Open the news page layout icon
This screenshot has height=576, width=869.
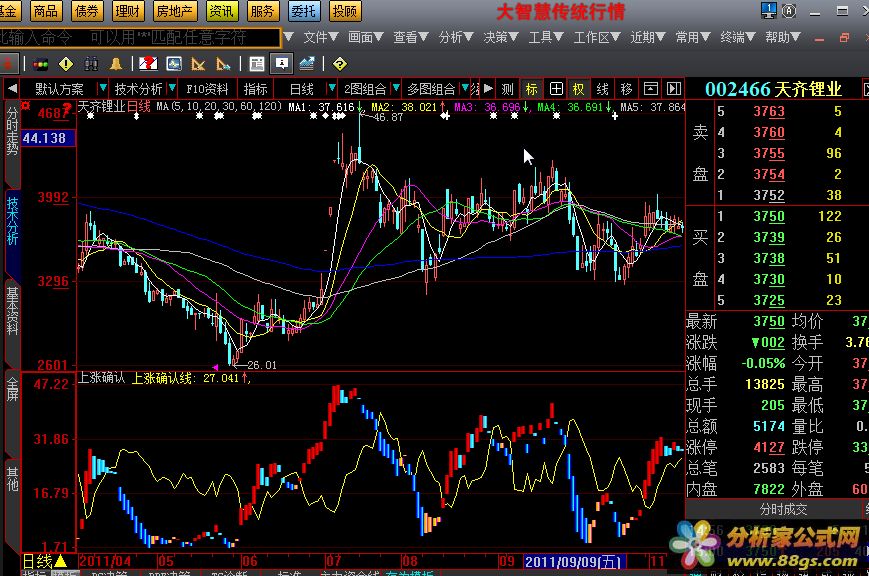tap(257, 64)
